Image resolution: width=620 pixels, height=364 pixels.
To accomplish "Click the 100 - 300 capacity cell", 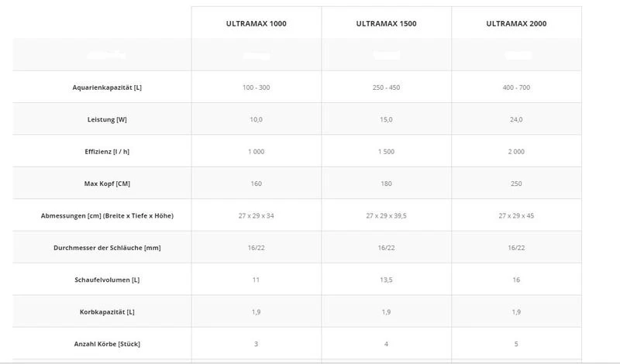I will coord(256,88).
